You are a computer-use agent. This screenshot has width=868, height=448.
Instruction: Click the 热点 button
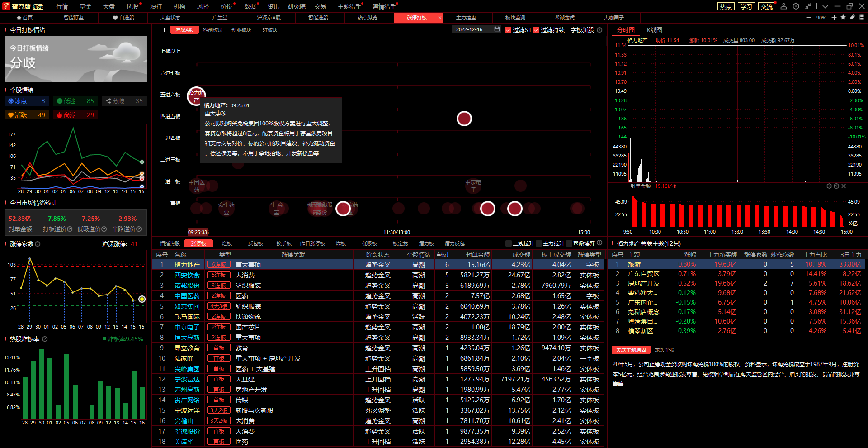point(726,6)
